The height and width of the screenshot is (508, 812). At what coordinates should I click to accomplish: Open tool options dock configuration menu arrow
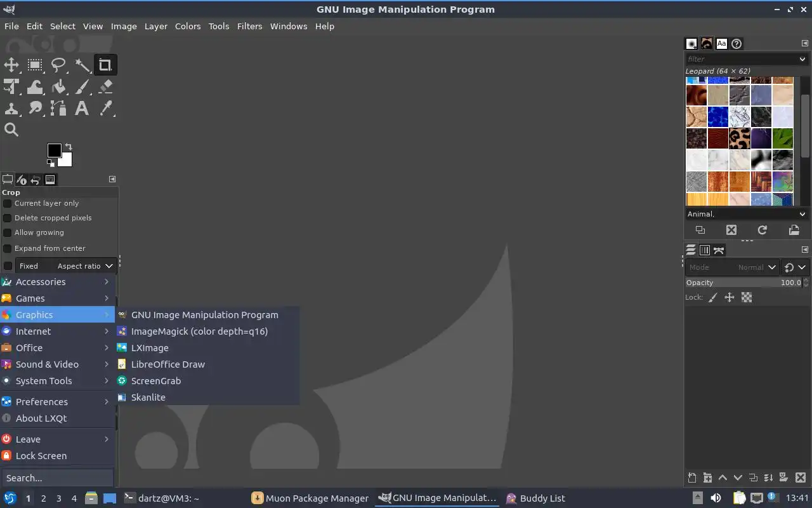click(x=112, y=179)
